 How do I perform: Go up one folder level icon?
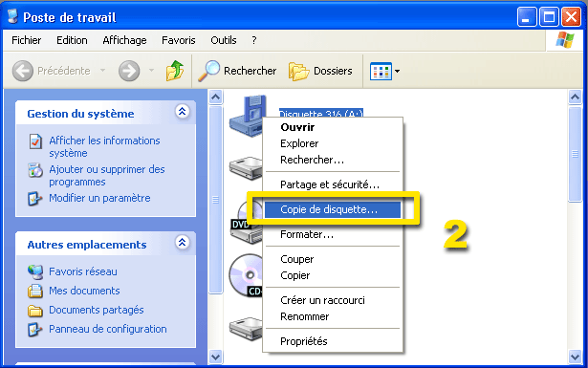click(x=175, y=71)
